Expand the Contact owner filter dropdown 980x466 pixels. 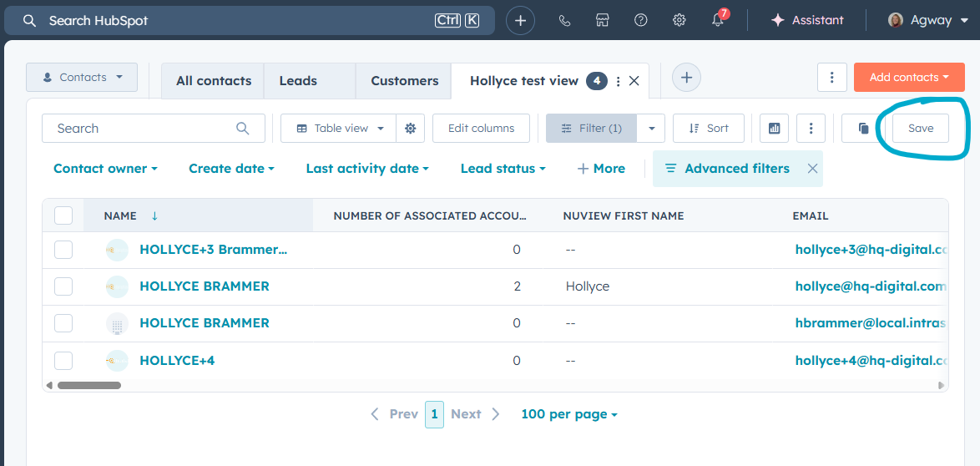point(105,169)
